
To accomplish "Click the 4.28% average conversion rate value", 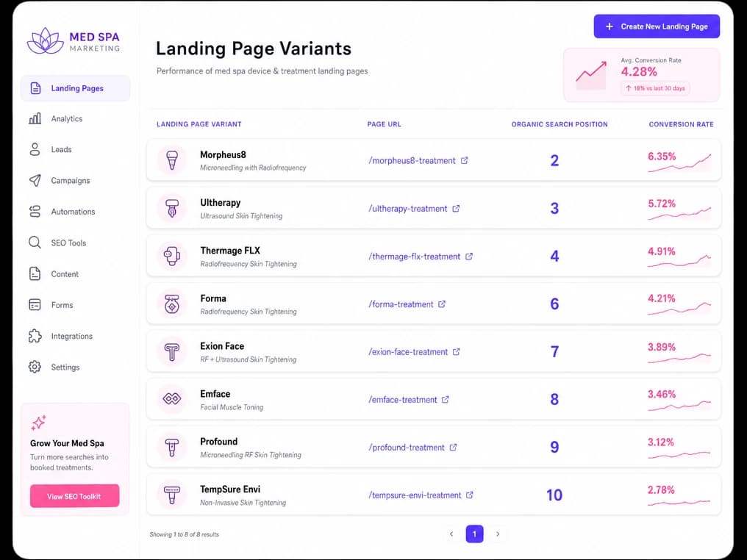I will [x=639, y=72].
